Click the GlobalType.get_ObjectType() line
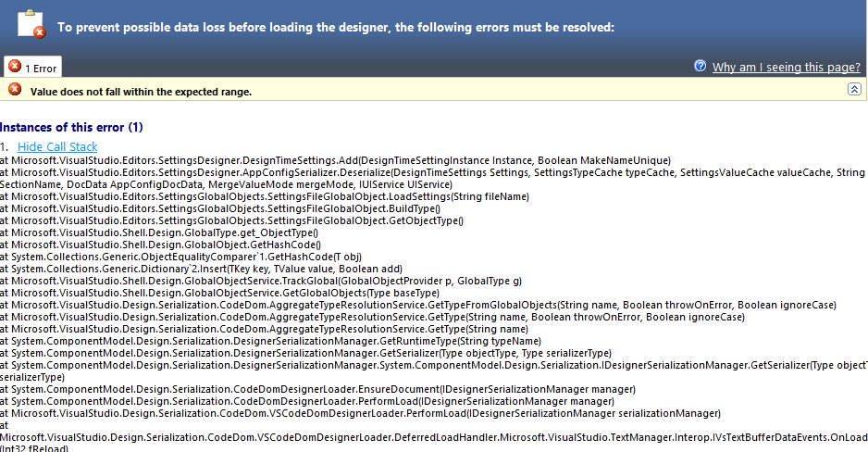The width and height of the screenshot is (868, 452). pos(159,232)
